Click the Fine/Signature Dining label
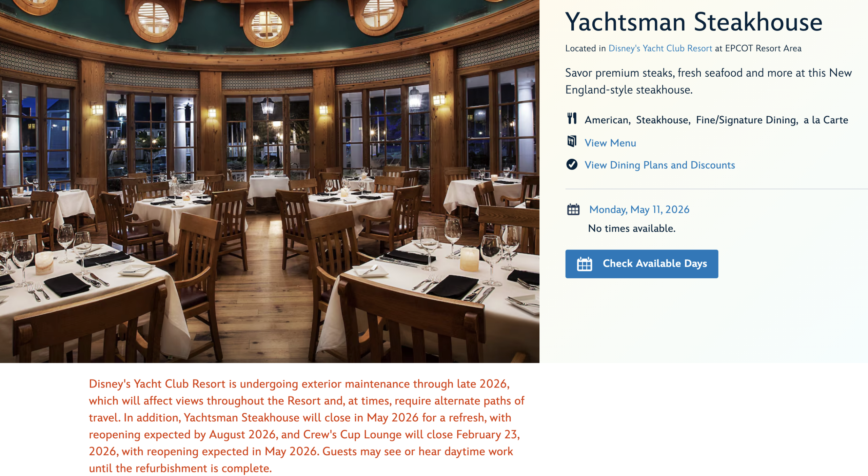 tap(747, 120)
